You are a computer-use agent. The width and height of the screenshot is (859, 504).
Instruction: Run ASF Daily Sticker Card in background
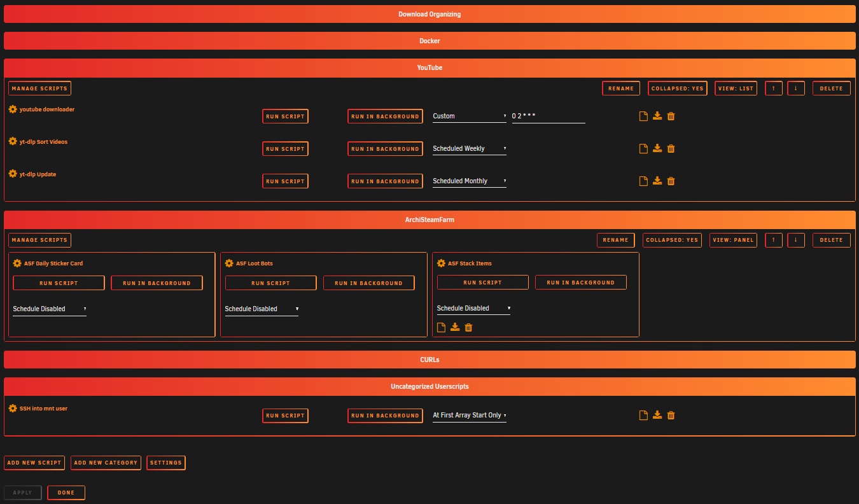click(x=157, y=283)
